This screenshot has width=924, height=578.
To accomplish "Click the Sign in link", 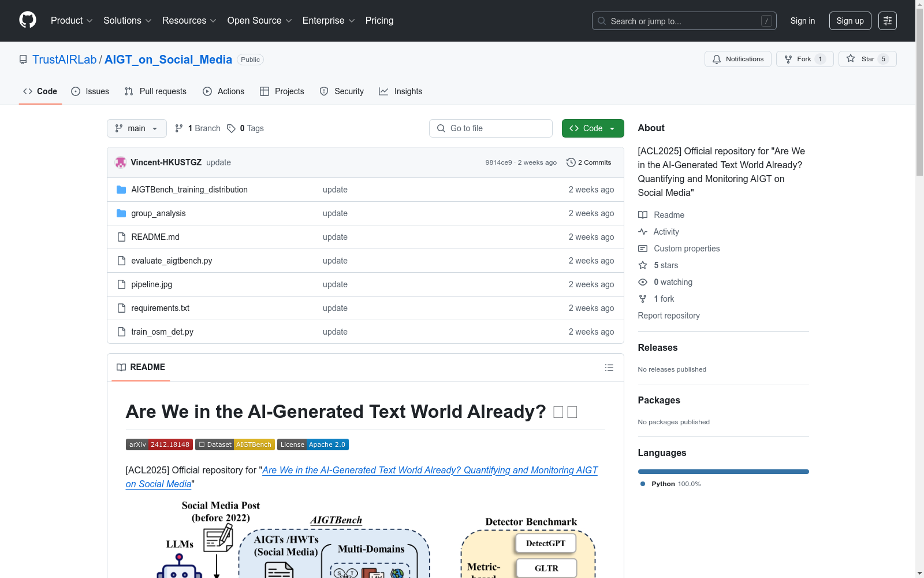I will (803, 21).
